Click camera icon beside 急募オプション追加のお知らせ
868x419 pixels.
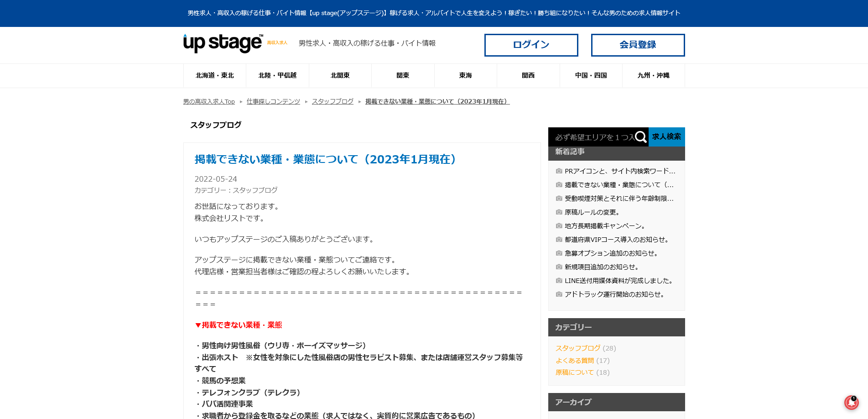click(x=559, y=253)
